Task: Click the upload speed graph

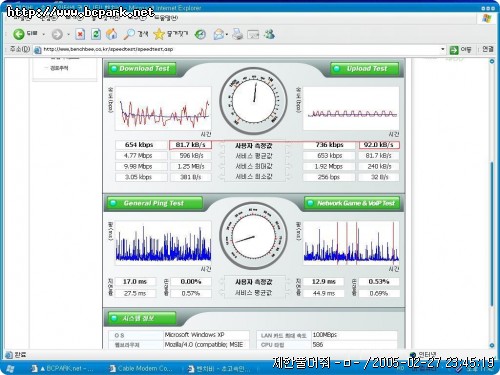Action: coord(351,109)
